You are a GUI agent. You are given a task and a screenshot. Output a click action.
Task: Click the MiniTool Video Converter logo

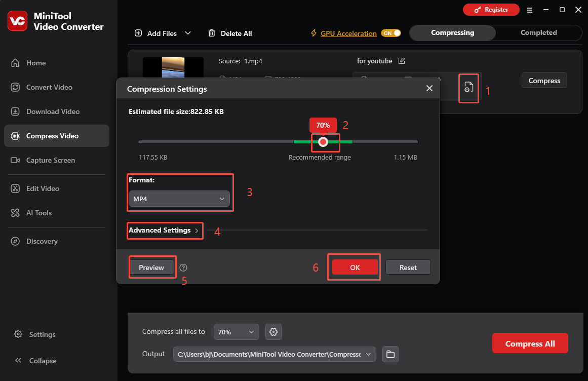click(17, 21)
